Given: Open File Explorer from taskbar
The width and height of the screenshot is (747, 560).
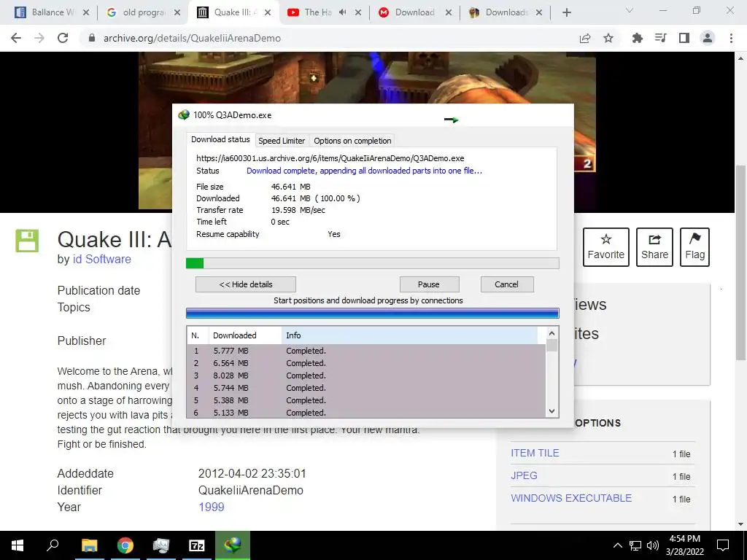Looking at the screenshot, I should click(x=89, y=545).
